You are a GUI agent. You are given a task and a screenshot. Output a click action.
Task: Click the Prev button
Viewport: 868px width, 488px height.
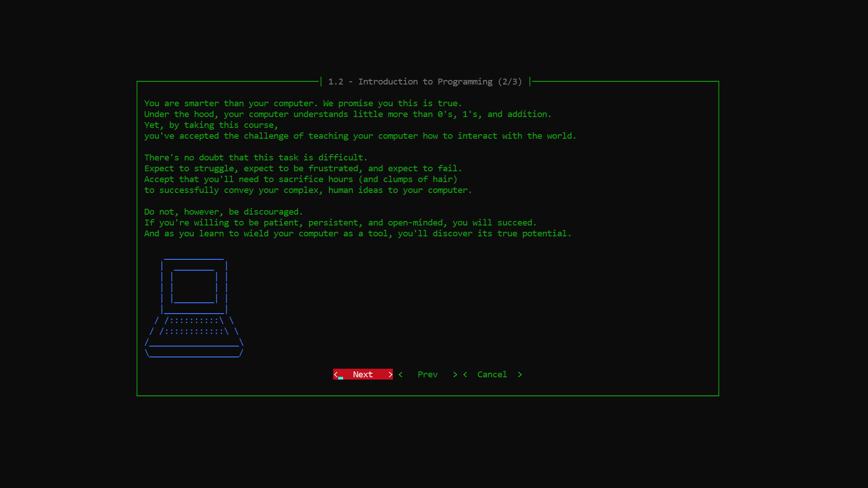(x=427, y=374)
